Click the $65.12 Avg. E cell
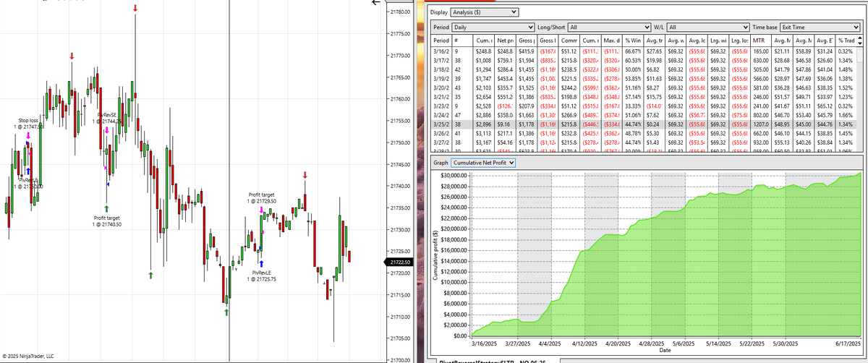The width and height of the screenshot is (868, 363). 824,106
